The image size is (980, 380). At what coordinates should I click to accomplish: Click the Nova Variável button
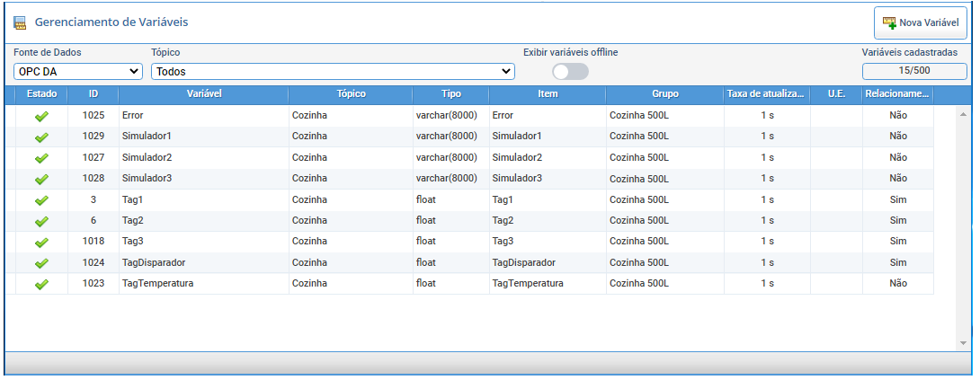921,23
